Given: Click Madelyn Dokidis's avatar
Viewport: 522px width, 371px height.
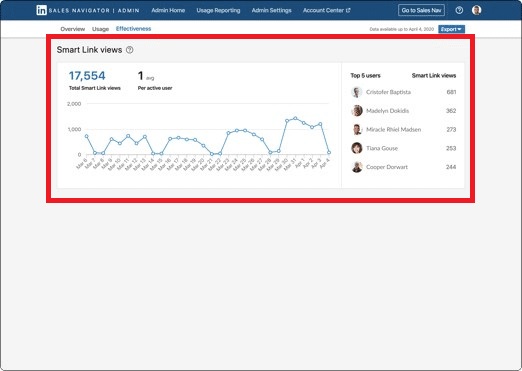Looking at the screenshot, I should 357,111.
